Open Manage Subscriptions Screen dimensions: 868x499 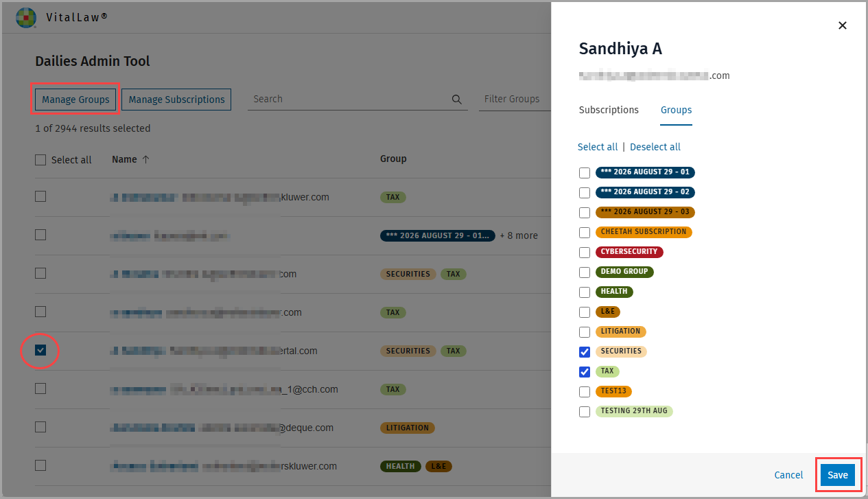click(x=177, y=100)
